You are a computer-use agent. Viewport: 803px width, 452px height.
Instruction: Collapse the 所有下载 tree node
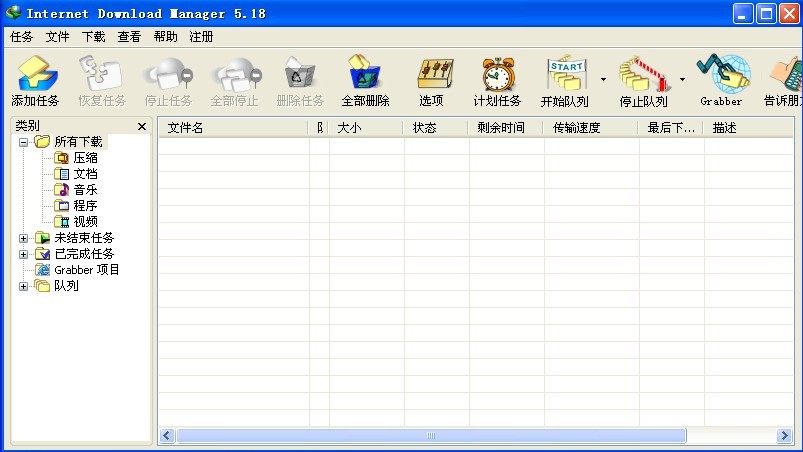pos(24,142)
